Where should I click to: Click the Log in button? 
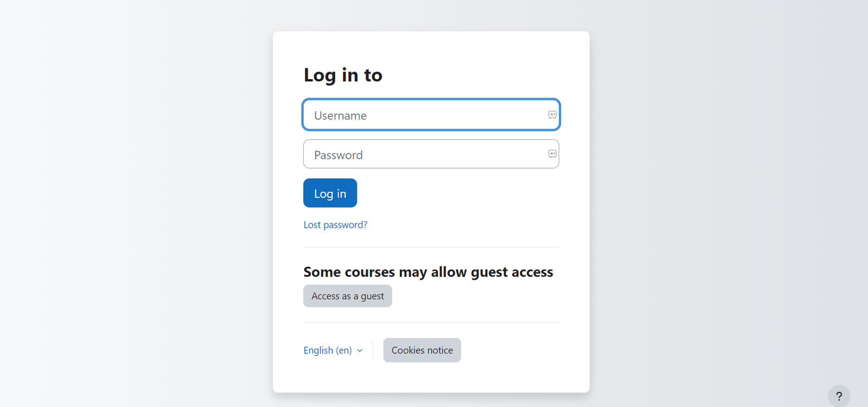(x=330, y=193)
